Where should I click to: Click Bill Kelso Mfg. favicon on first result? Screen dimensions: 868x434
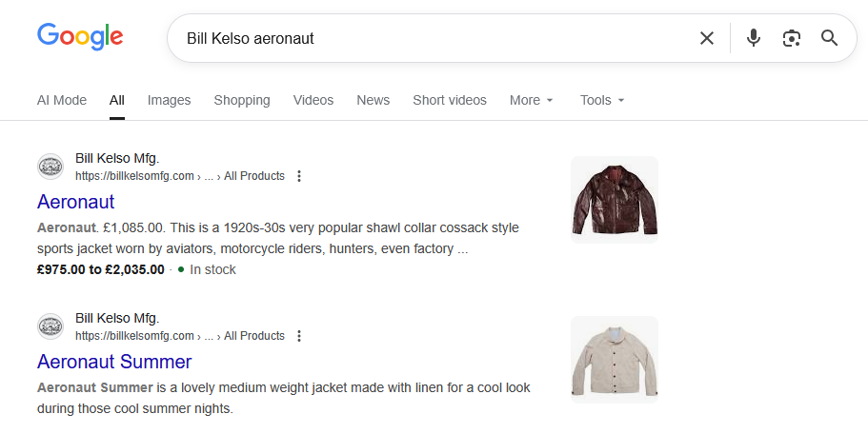point(50,167)
